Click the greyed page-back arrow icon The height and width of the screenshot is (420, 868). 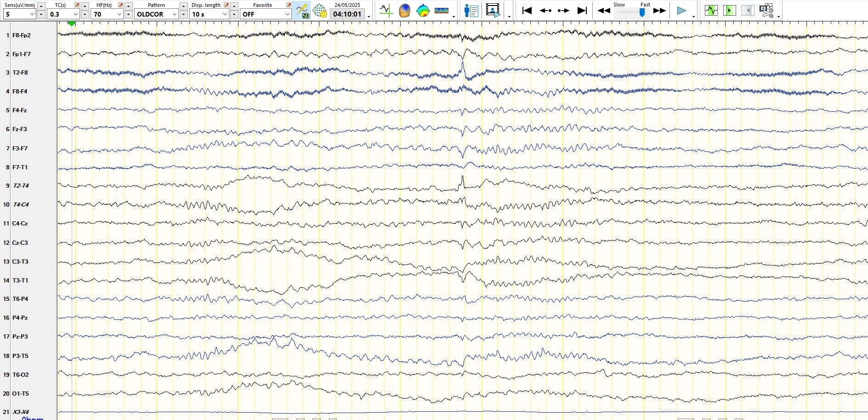pyautogui.click(x=748, y=10)
